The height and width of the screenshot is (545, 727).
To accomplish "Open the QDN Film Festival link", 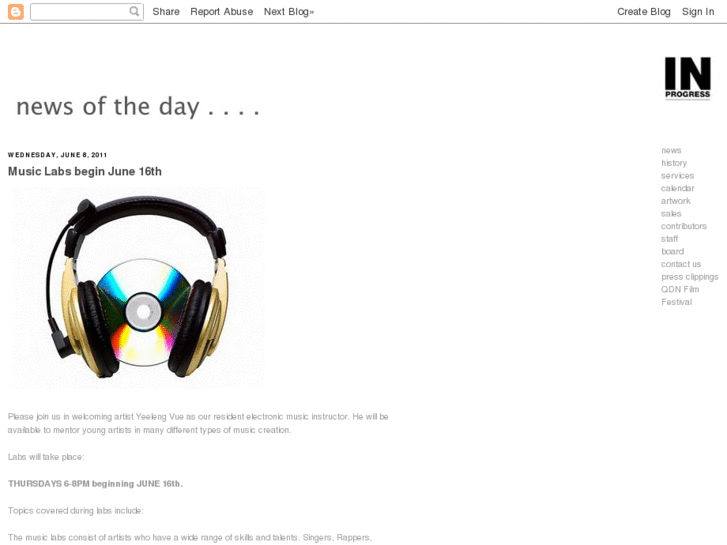I will point(680,295).
